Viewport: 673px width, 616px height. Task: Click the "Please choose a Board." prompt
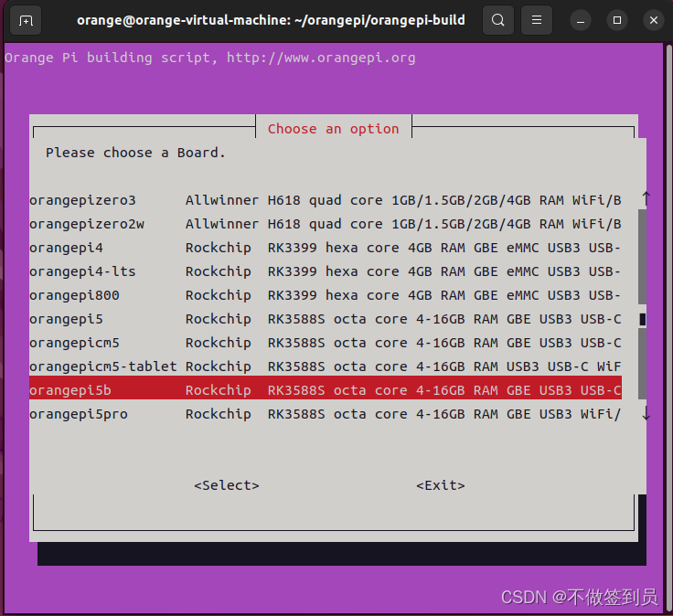click(135, 153)
